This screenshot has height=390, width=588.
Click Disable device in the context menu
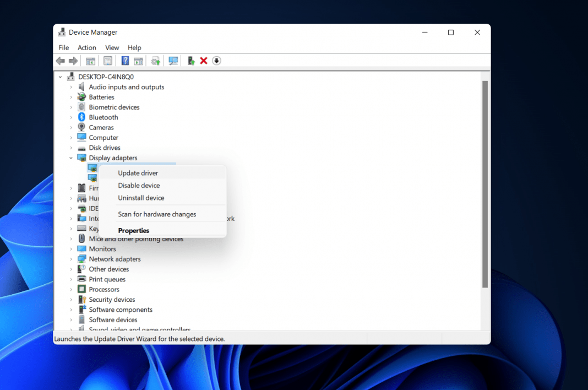[x=139, y=185]
